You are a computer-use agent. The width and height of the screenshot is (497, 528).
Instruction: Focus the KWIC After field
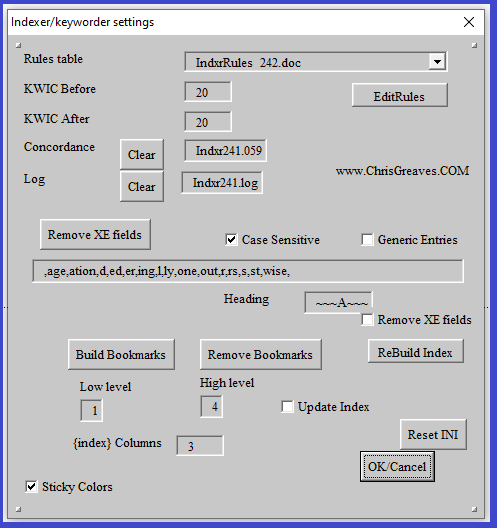pos(208,122)
